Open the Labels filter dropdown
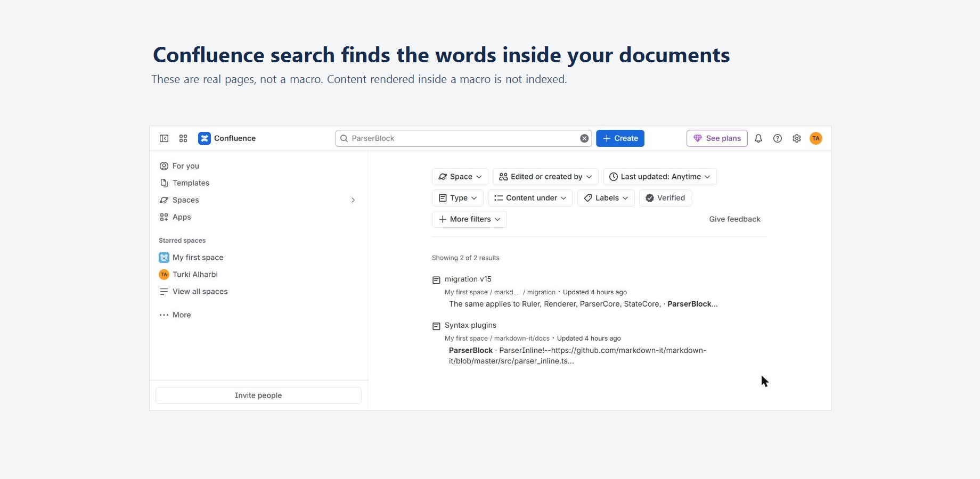The height and width of the screenshot is (479, 980). pos(606,198)
